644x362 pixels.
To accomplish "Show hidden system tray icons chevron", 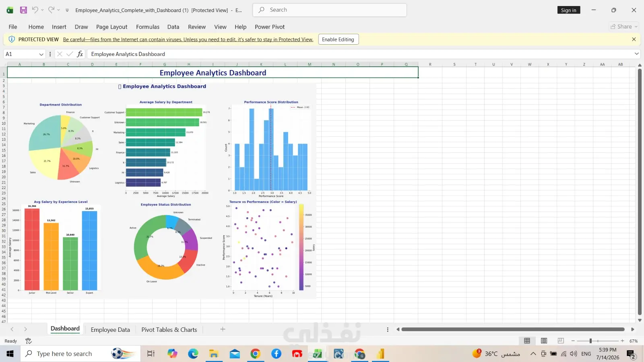I will [533, 354].
